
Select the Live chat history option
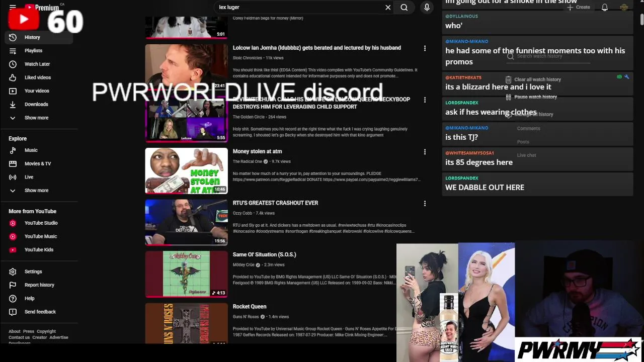pyautogui.click(x=526, y=155)
